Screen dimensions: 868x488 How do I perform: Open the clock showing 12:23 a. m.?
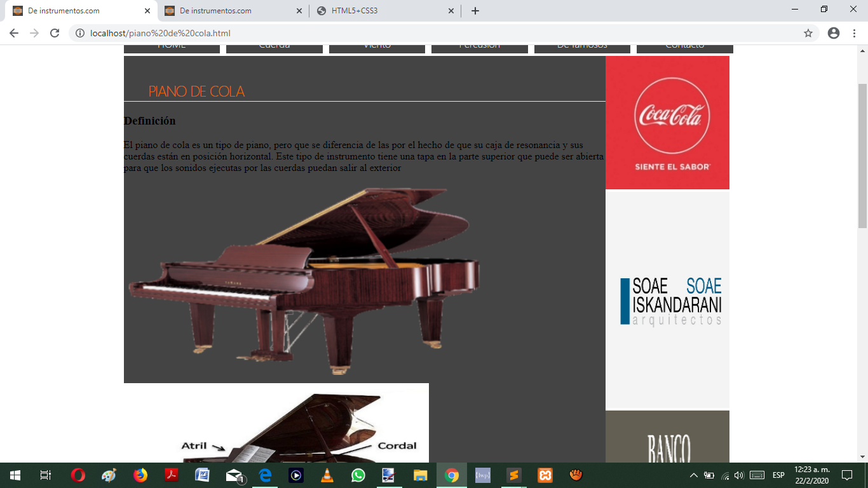click(x=812, y=475)
